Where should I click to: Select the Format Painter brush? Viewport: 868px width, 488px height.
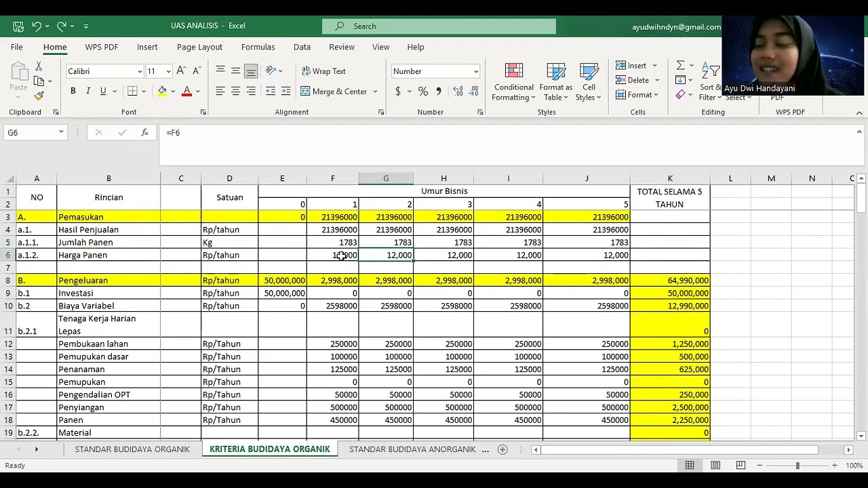tap(39, 96)
